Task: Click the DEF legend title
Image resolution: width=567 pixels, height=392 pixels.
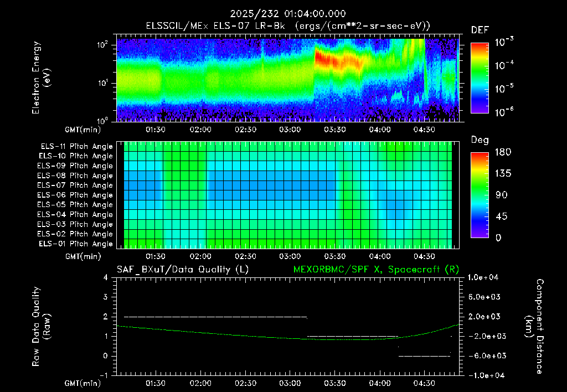Action: [480, 30]
